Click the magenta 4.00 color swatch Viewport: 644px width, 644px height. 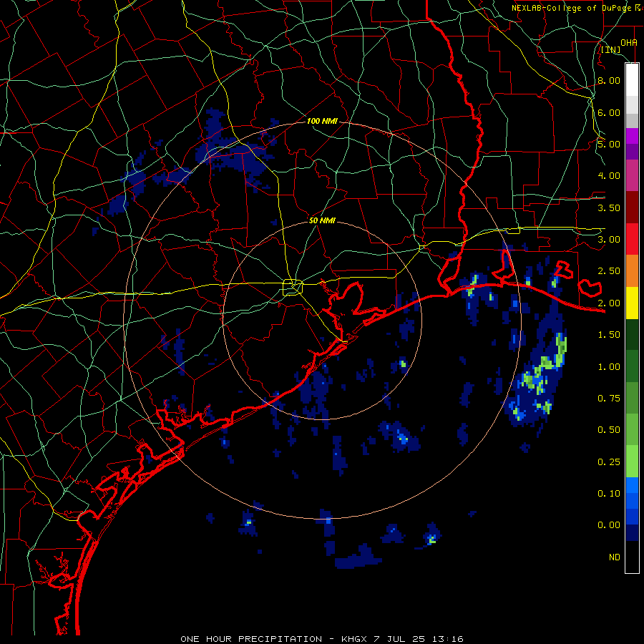tap(632, 176)
